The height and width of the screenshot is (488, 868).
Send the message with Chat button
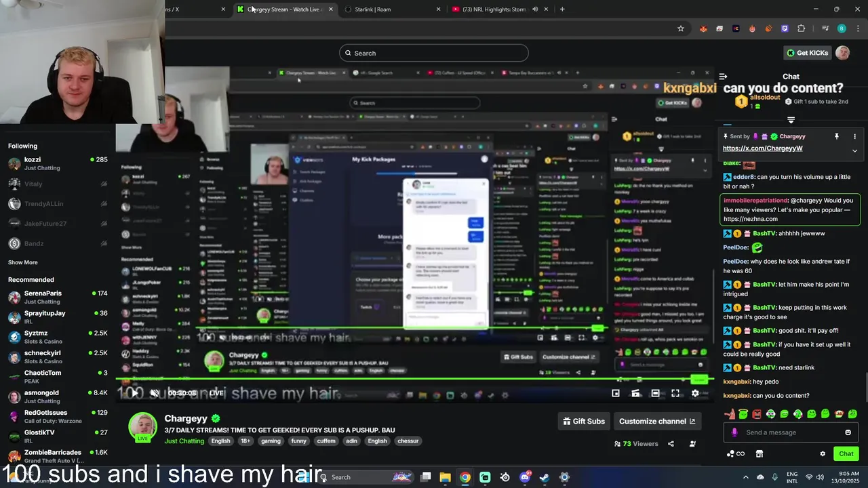(x=846, y=453)
